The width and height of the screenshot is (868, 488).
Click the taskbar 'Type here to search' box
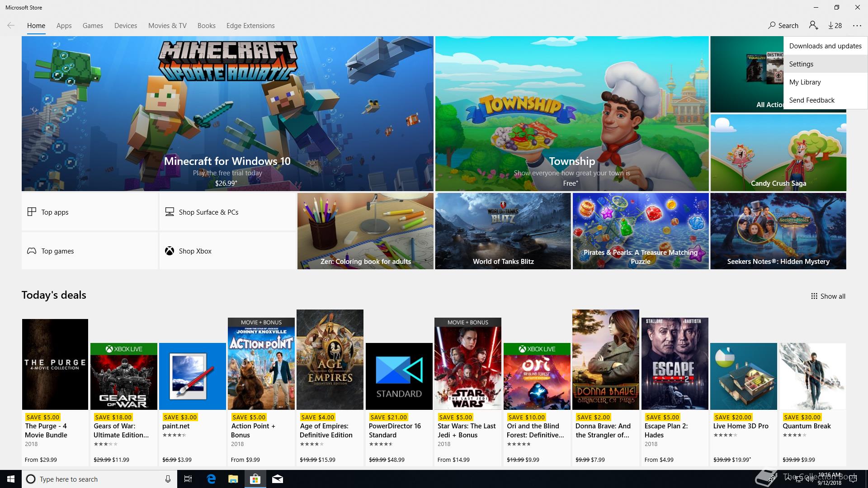pos(99,479)
